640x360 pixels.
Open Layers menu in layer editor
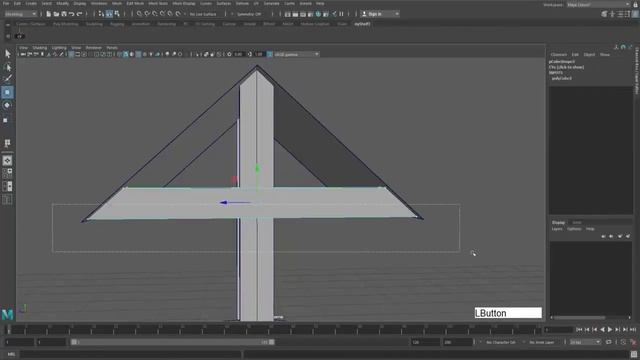pyautogui.click(x=557, y=229)
